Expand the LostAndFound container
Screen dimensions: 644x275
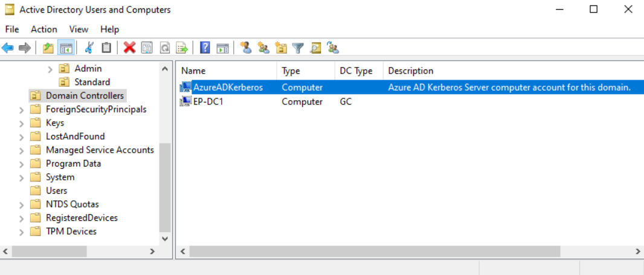pyautogui.click(x=21, y=136)
